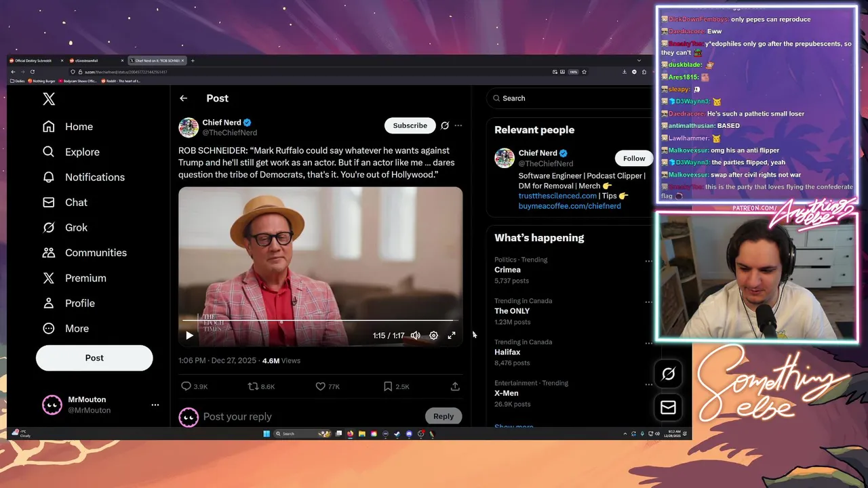
Task: Open the floating Grok button
Action: (x=668, y=373)
